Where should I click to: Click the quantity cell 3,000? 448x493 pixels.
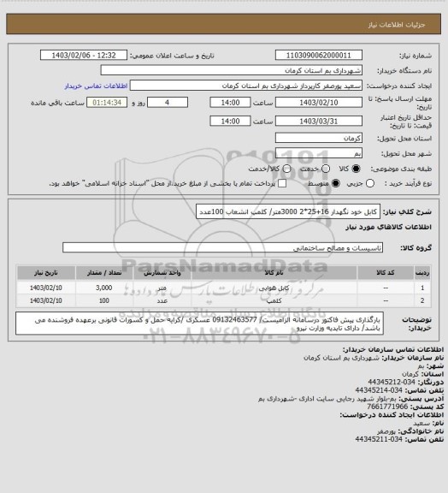point(104,288)
